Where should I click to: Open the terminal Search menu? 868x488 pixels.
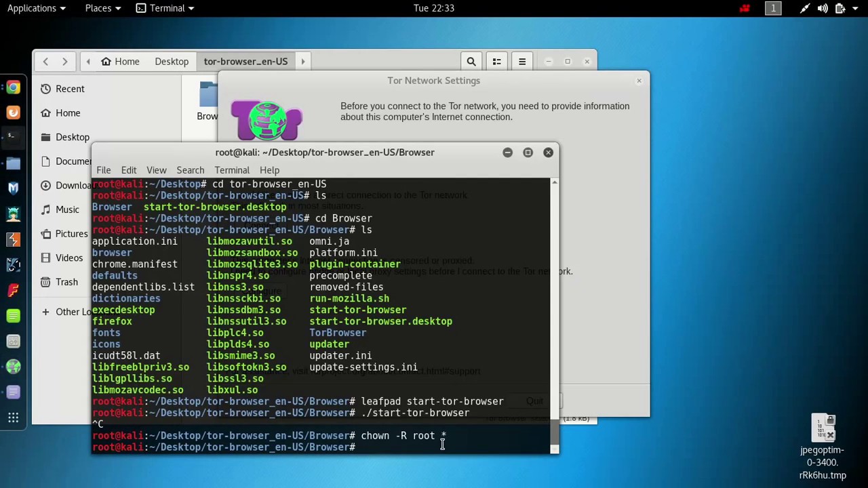[x=190, y=170]
